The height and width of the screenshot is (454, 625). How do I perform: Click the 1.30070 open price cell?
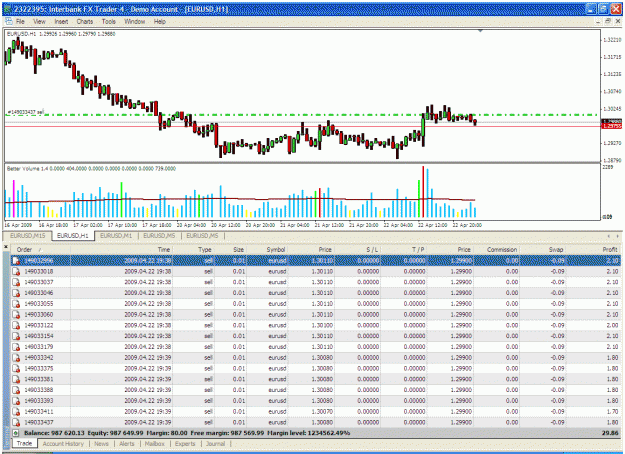322,411
